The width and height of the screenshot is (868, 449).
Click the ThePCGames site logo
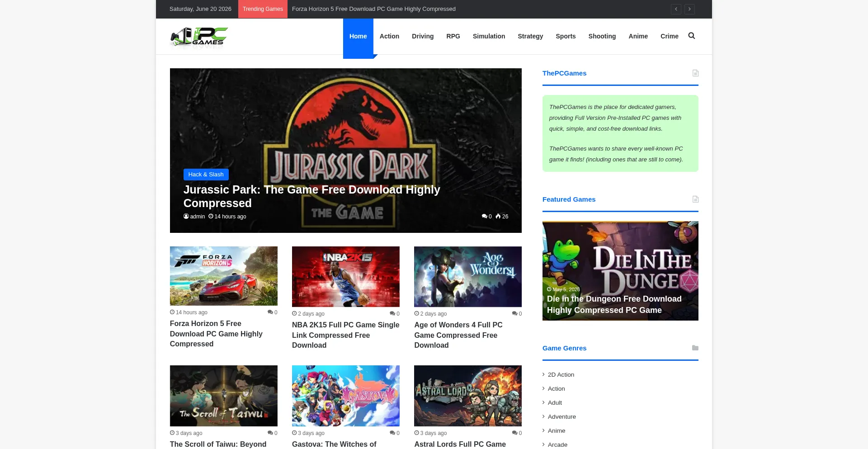click(x=199, y=36)
